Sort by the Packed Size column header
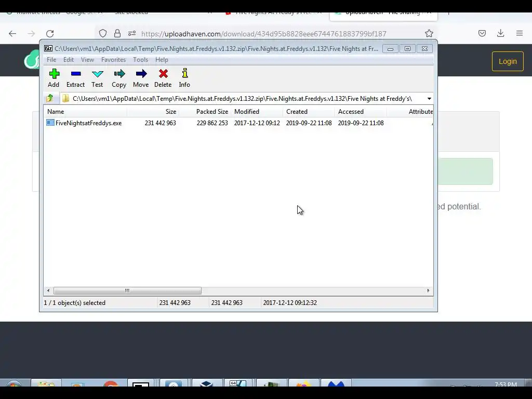 [205, 112]
